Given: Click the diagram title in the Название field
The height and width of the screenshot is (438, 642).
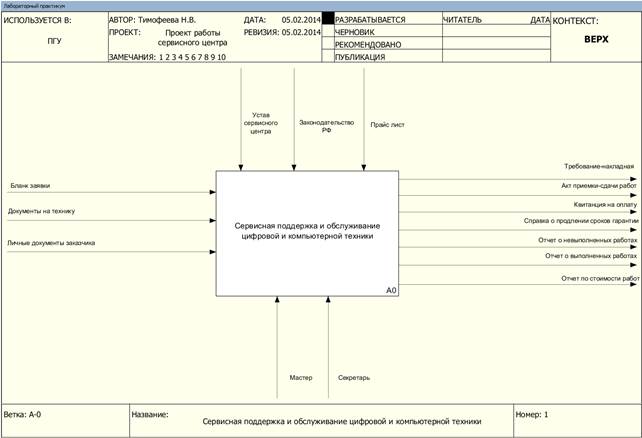Looking at the screenshot, I should [x=342, y=421].
